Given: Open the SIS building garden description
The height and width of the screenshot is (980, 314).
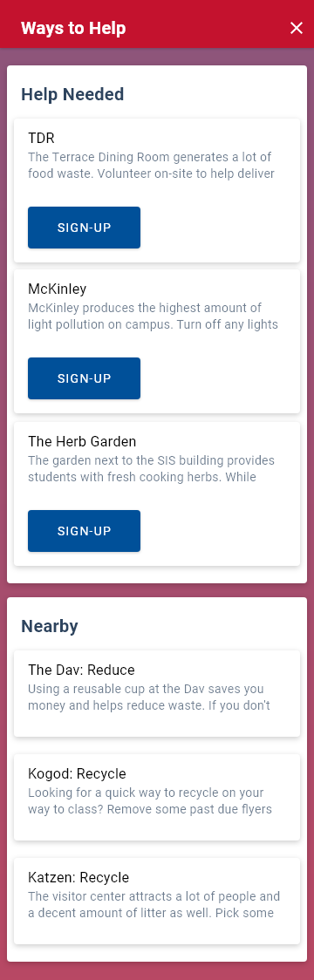Looking at the screenshot, I should pyautogui.click(x=152, y=469).
